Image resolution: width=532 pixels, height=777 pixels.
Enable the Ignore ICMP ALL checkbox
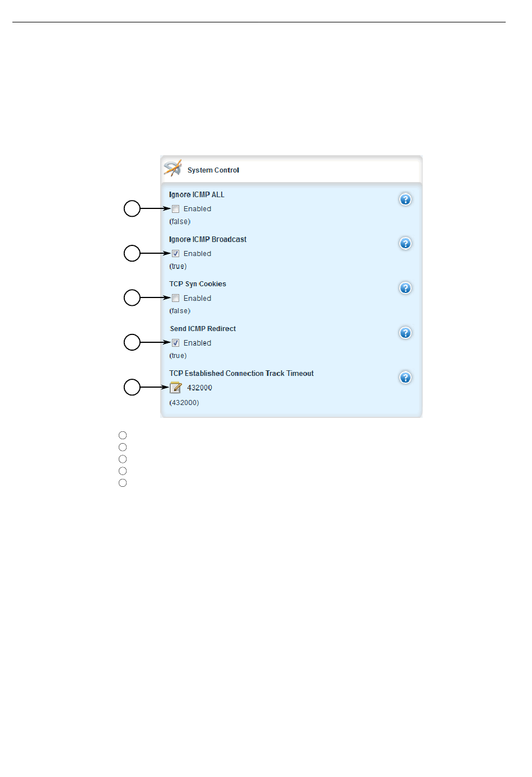[x=176, y=209]
